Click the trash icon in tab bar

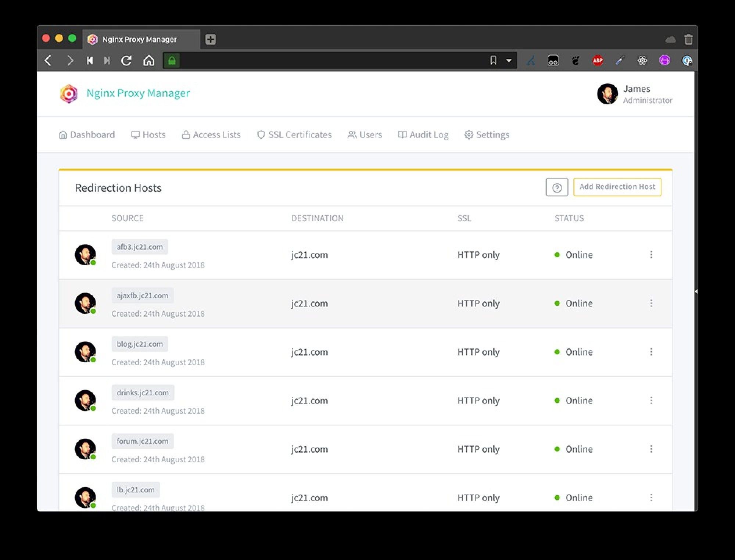pyautogui.click(x=688, y=39)
